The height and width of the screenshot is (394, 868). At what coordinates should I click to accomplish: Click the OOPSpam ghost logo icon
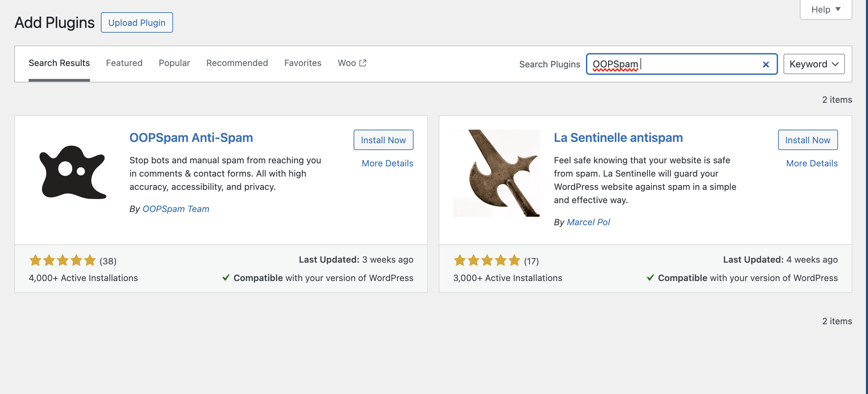coord(72,172)
